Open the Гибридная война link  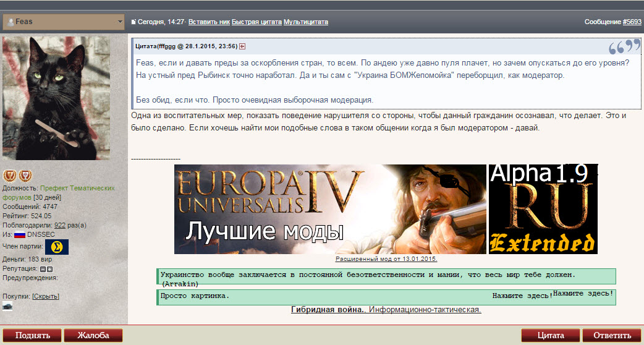(328, 310)
